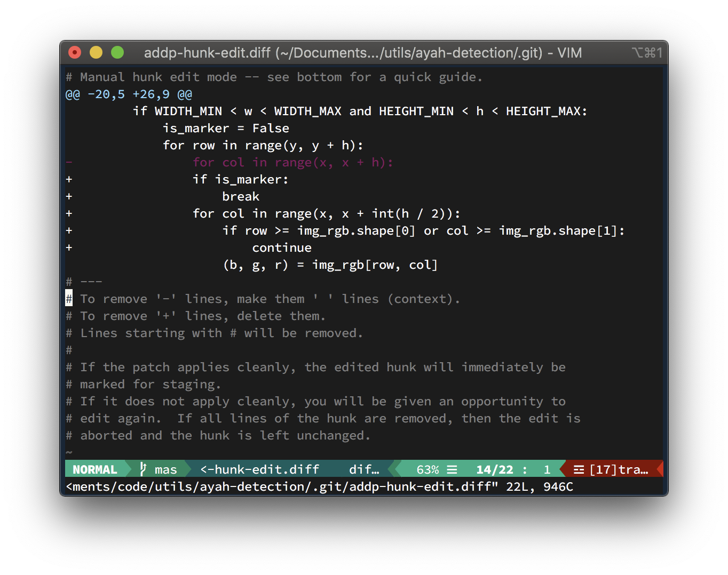This screenshot has height=575, width=728.
Task: Click the green zoom window button
Action: pos(117,52)
